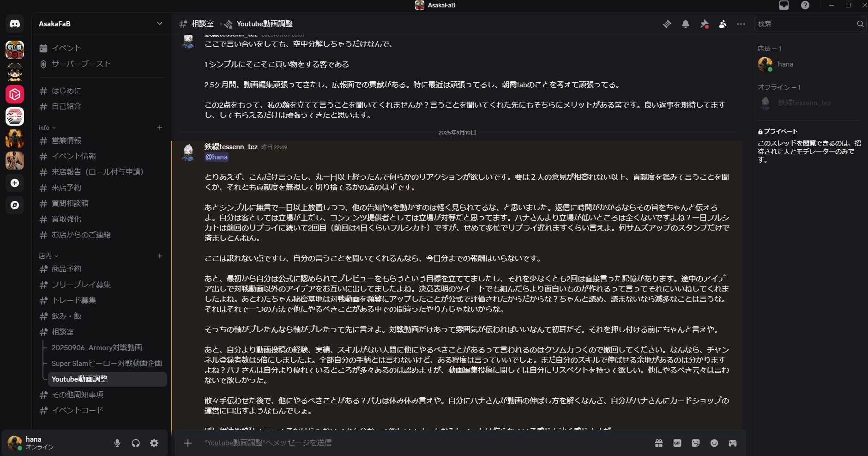This screenshot has height=456, width=868.
Task: Open the sticker picker
Action: [x=696, y=443]
